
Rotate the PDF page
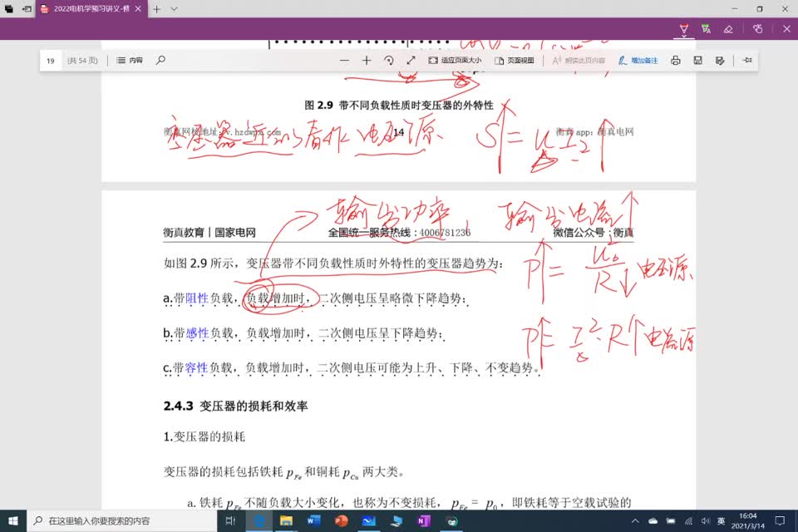pos(389,61)
